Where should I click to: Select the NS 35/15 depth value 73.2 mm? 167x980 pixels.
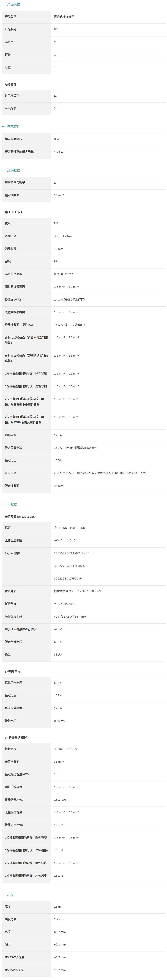pyautogui.click(x=60, y=970)
